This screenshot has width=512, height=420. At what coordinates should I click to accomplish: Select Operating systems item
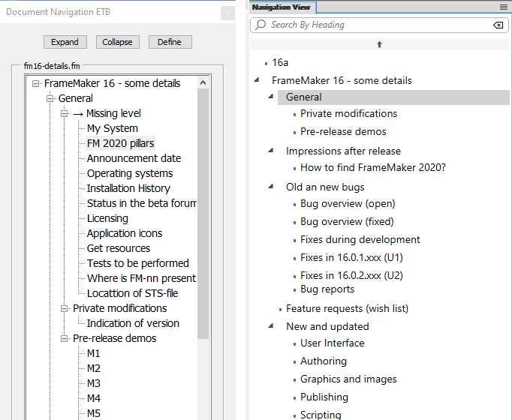coord(130,173)
